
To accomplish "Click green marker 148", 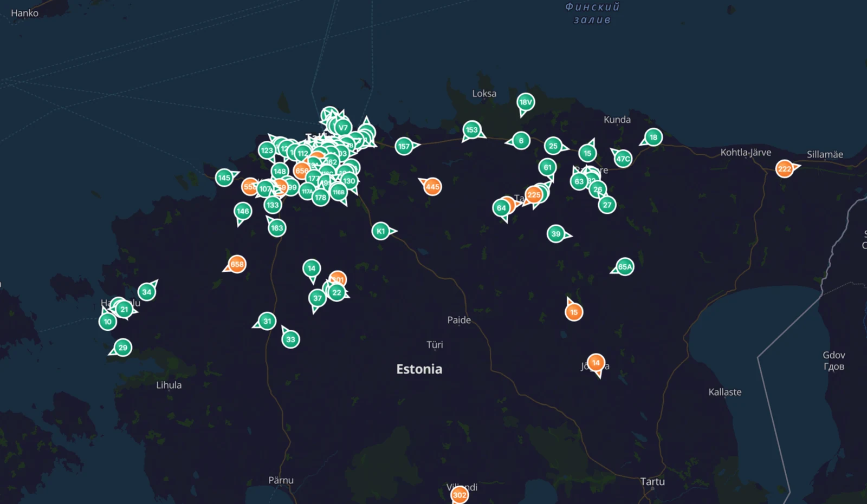I will point(280,171).
